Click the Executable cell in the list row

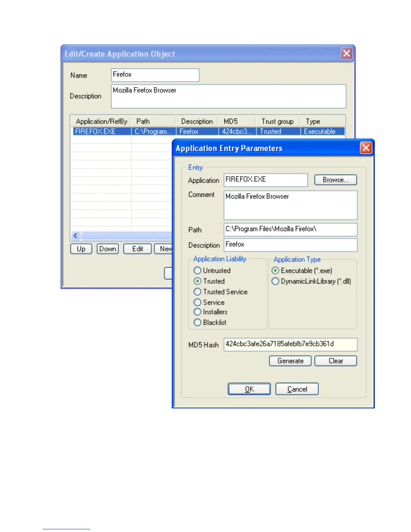[322, 131]
